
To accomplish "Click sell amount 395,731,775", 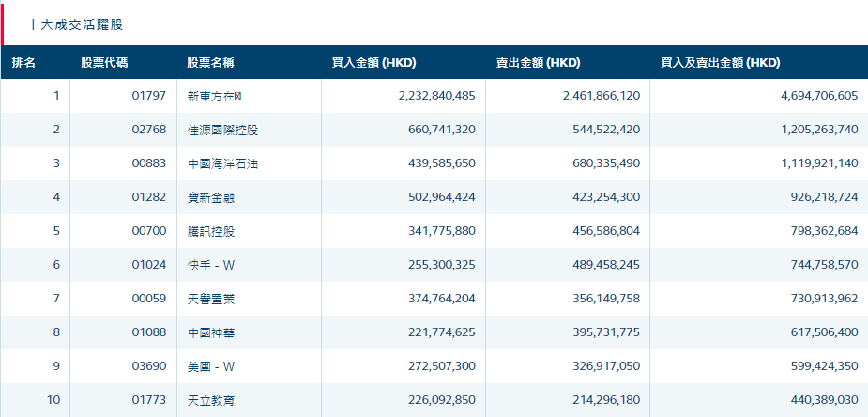I will tap(607, 332).
